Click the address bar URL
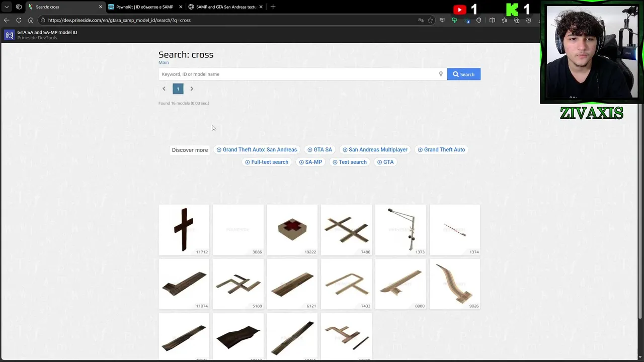 (x=119, y=20)
